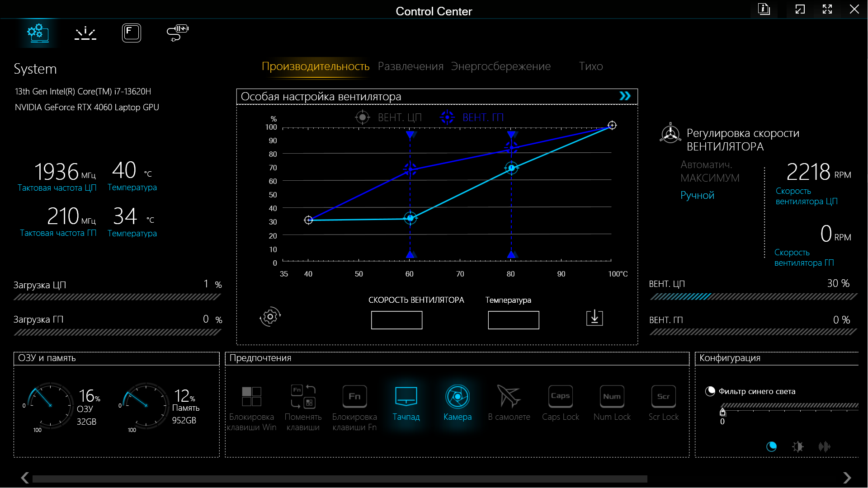The image size is (868, 488).
Task: Select МАКСИМУМ fan speed mode
Action: [x=710, y=178]
